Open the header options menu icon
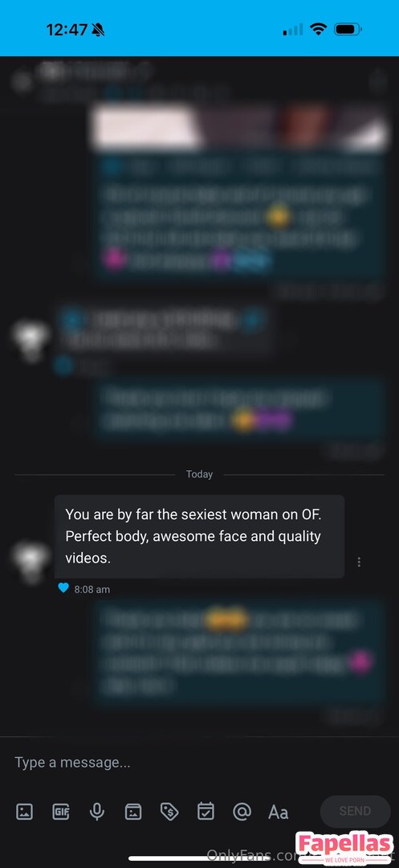399x868 pixels. click(x=378, y=82)
